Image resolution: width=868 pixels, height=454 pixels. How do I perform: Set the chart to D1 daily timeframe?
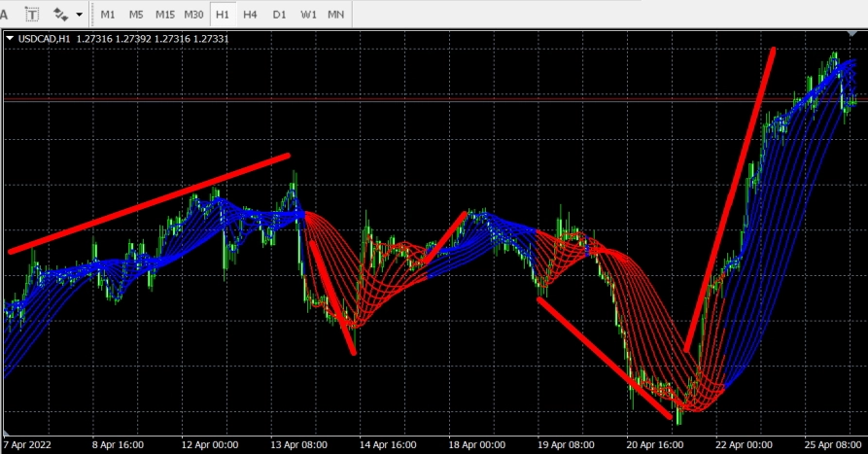point(279,15)
